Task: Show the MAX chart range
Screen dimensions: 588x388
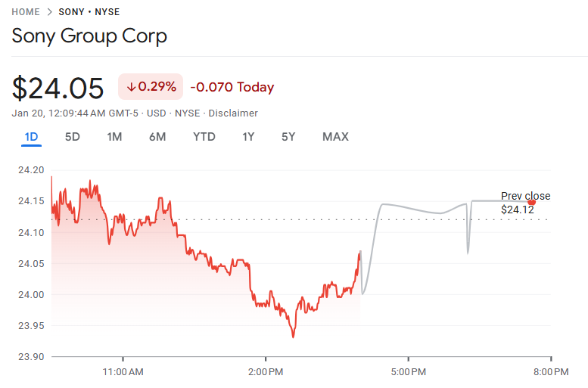Action: click(335, 137)
